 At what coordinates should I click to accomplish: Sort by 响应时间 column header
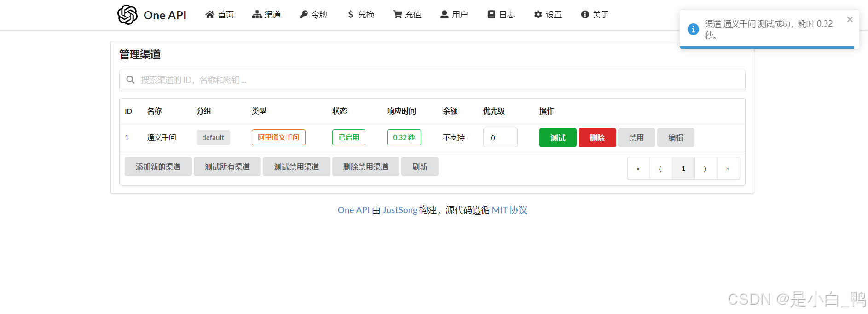(401, 111)
